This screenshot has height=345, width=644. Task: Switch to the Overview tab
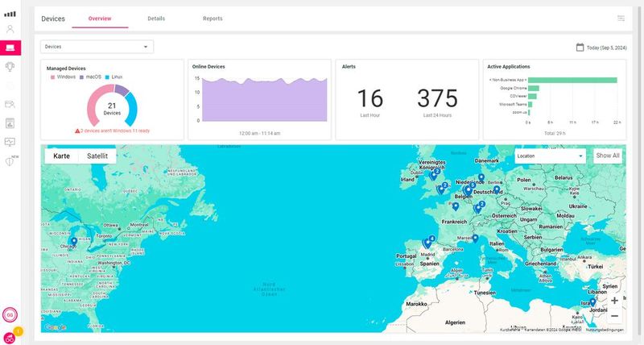click(100, 19)
